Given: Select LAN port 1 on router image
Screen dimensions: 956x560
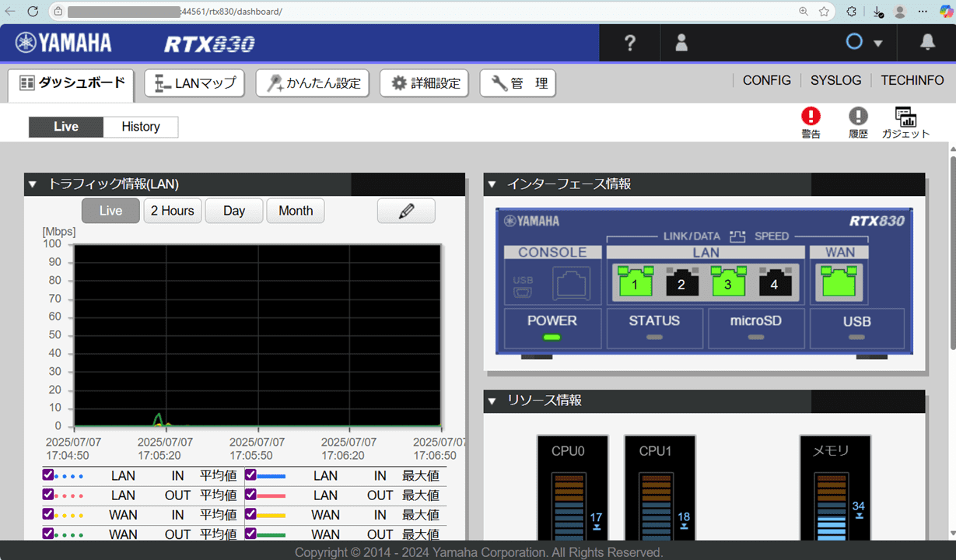Looking at the screenshot, I should (x=635, y=282).
